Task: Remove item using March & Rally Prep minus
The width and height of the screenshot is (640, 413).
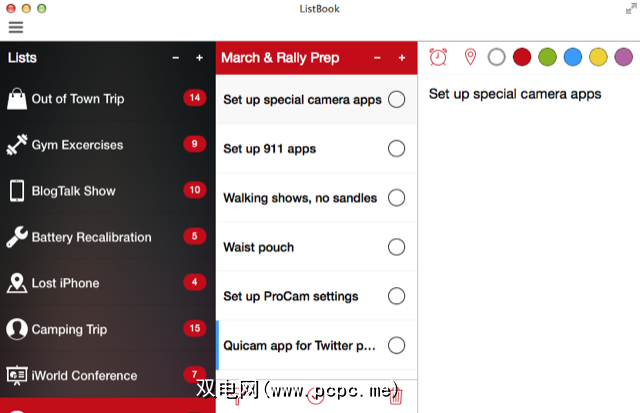Action: pos(377,58)
